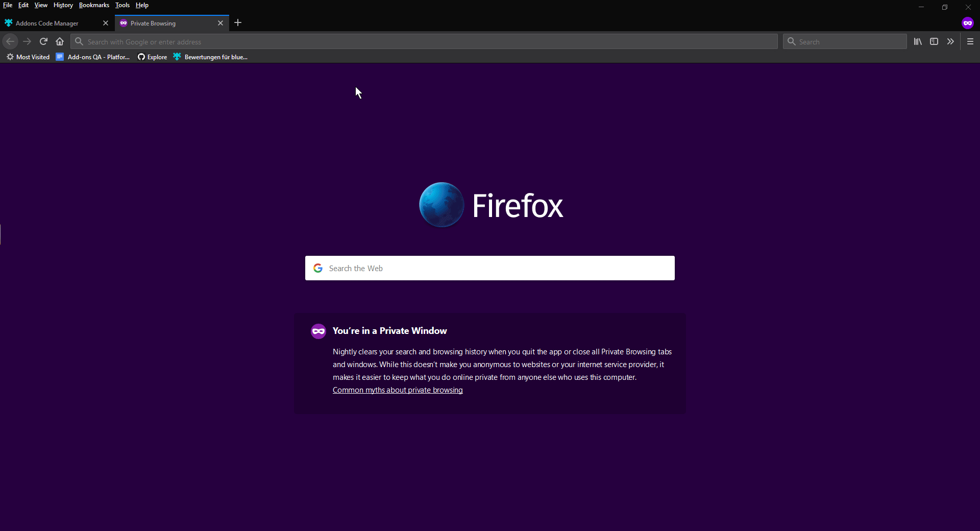Focus the toolbar Search box
The width and height of the screenshot is (980, 531).
(845, 41)
